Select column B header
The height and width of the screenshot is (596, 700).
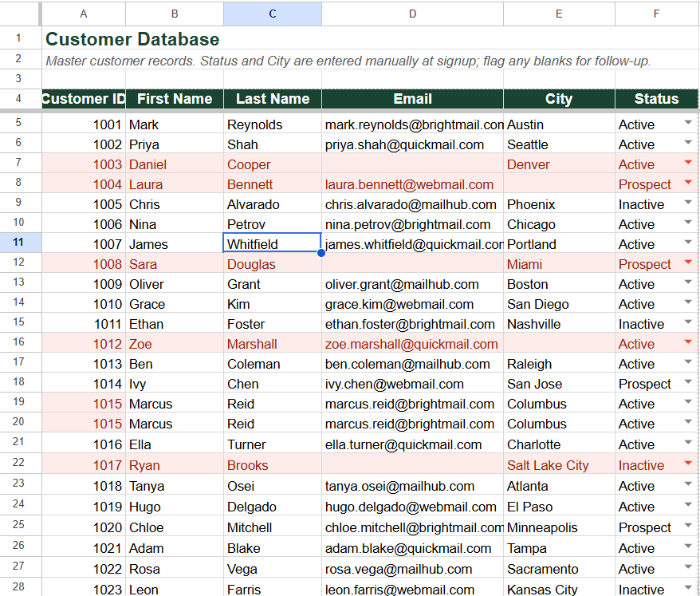[x=175, y=14]
